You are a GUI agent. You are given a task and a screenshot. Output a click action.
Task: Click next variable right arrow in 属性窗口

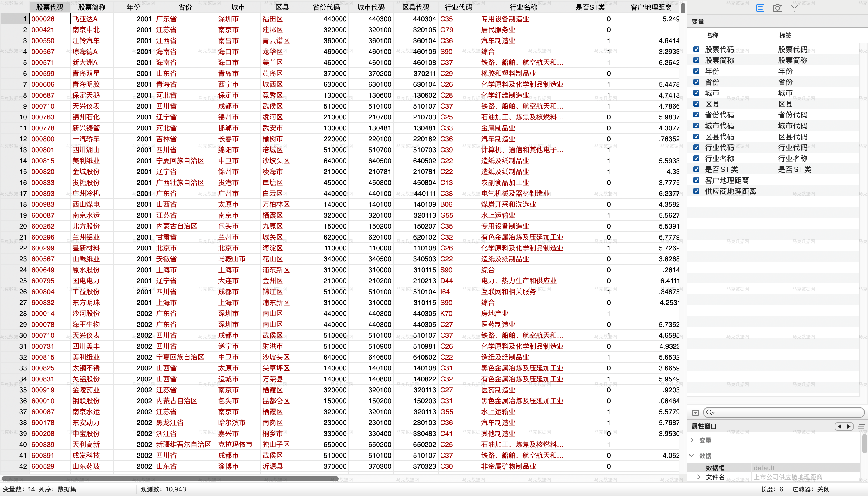(849, 426)
